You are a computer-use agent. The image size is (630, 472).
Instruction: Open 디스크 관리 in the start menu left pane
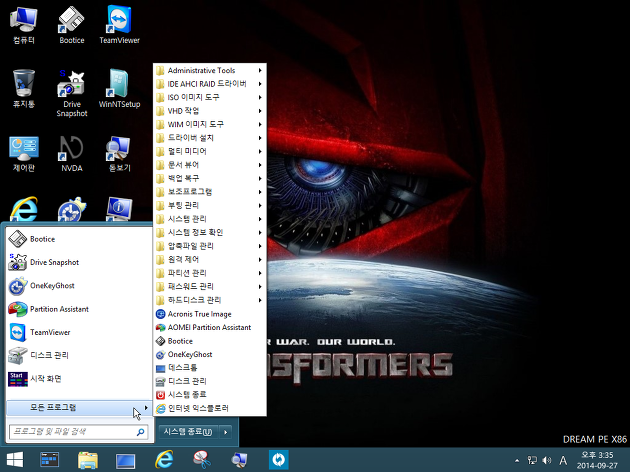click(x=79, y=356)
